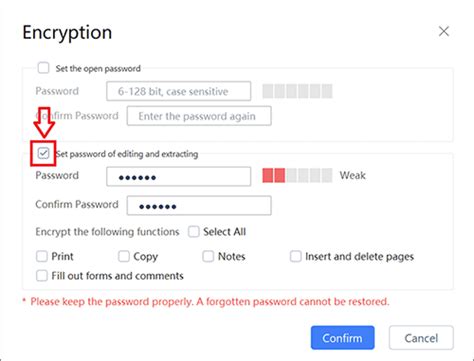Click the Encrypt the following functions label
Screen dimensions: 474x361
(107, 232)
